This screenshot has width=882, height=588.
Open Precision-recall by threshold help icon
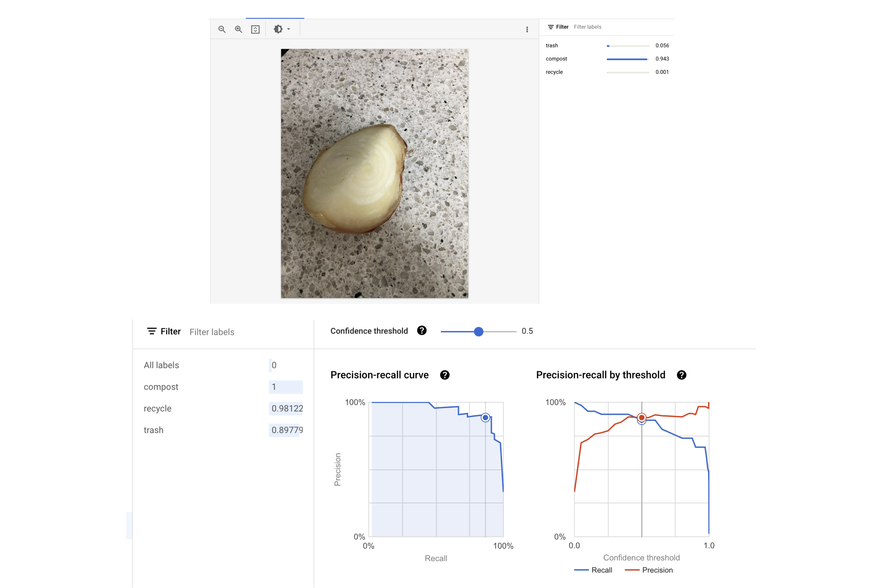coord(681,375)
